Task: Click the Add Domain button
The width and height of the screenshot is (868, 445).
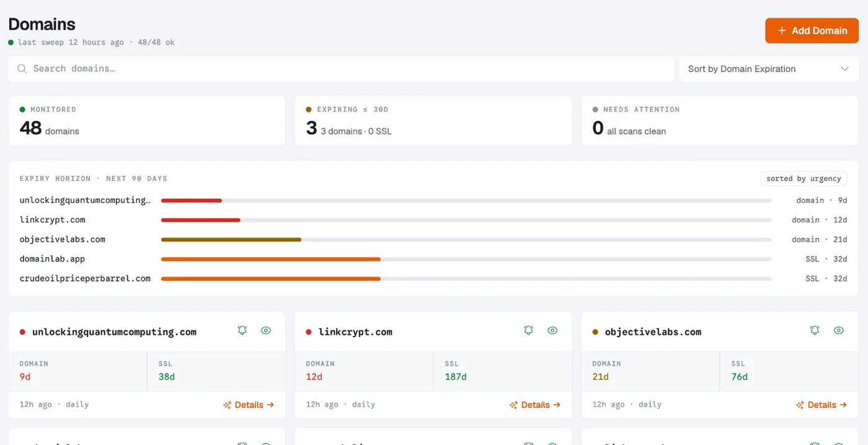Action: 812,30
